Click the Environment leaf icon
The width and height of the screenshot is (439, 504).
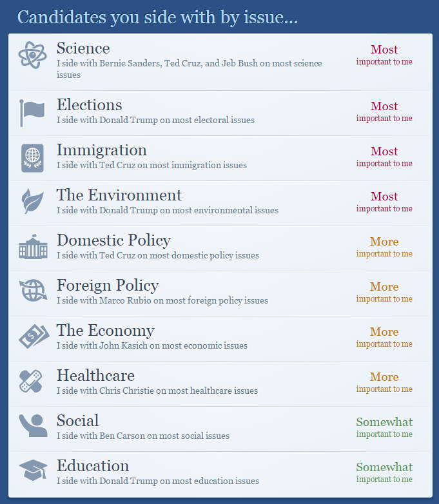(x=32, y=202)
